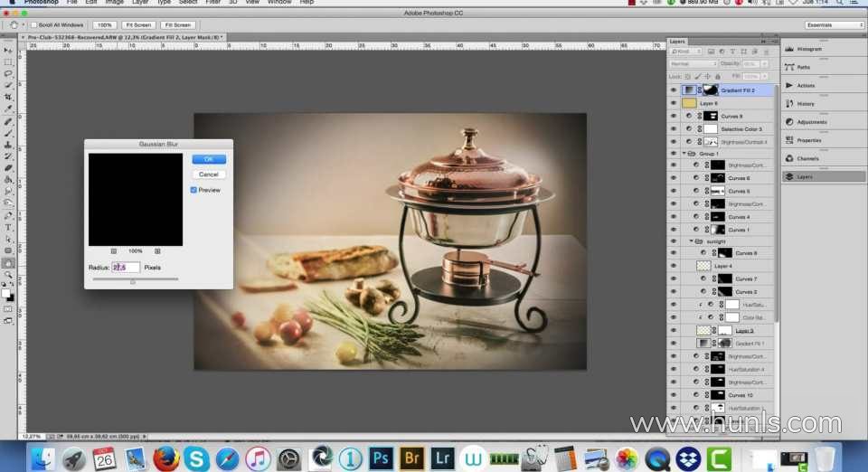
Task: Open the Essentials workspace dropdown
Action: pos(834,24)
